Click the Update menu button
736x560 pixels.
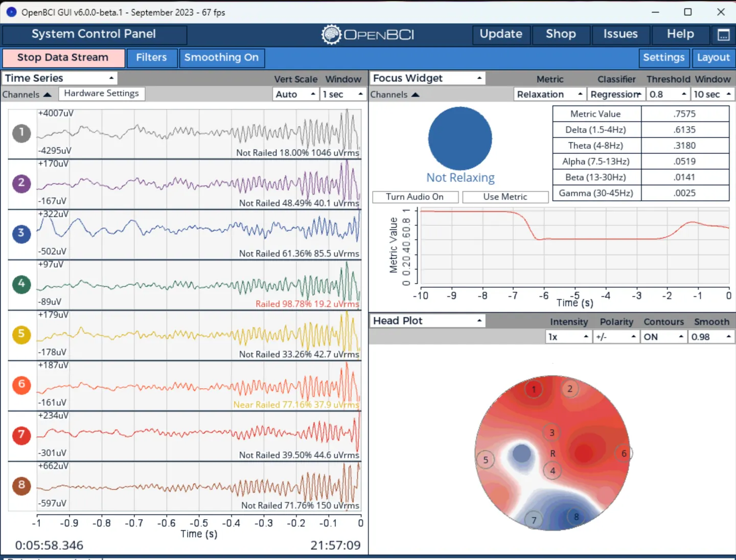(x=501, y=34)
